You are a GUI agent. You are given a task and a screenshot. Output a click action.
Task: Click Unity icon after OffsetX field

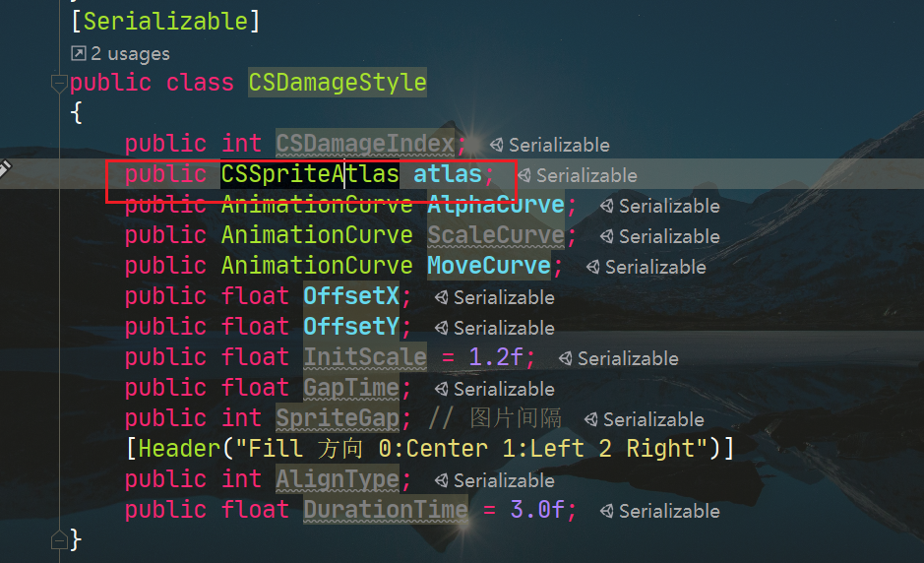click(x=442, y=297)
